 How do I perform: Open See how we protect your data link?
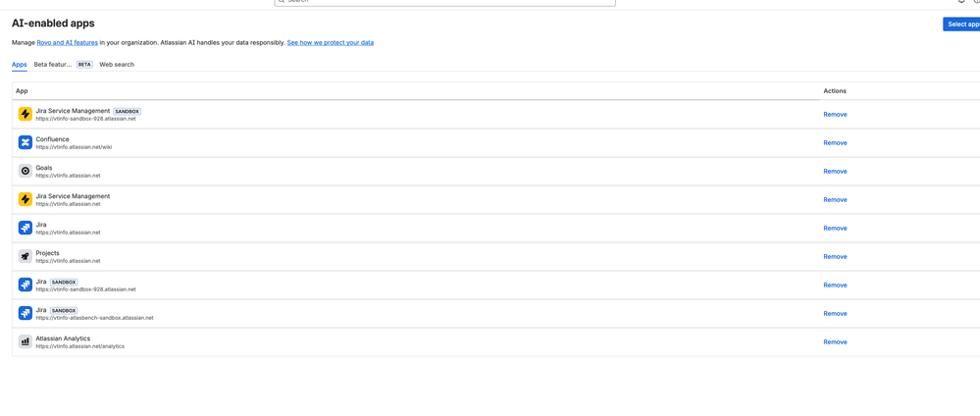coord(331,42)
